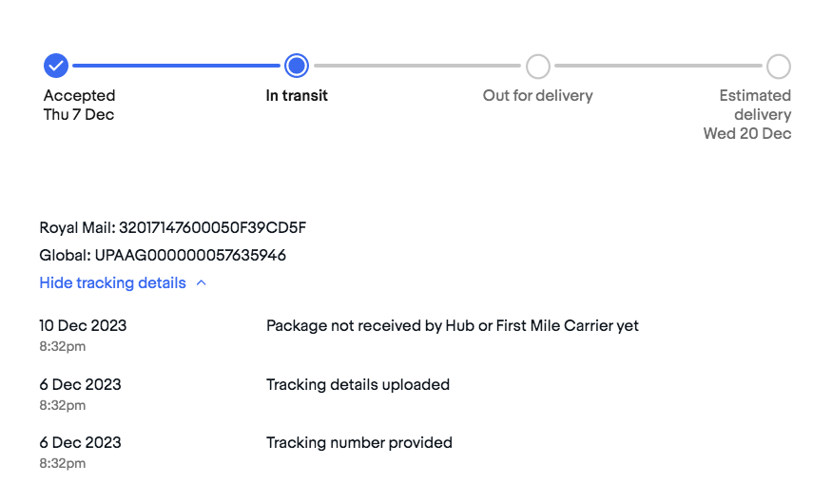Viewport: 832px width, 504px height.
Task: Select the In transit status label
Action: point(297,95)
